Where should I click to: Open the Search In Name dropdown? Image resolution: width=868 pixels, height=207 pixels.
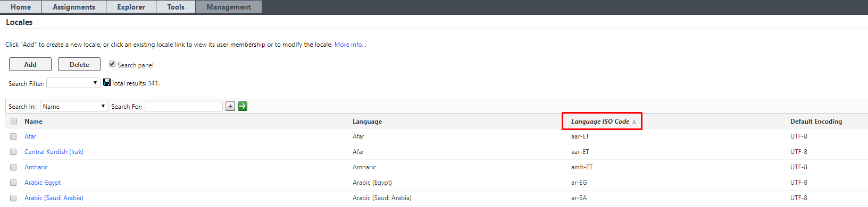pos(74,106)
